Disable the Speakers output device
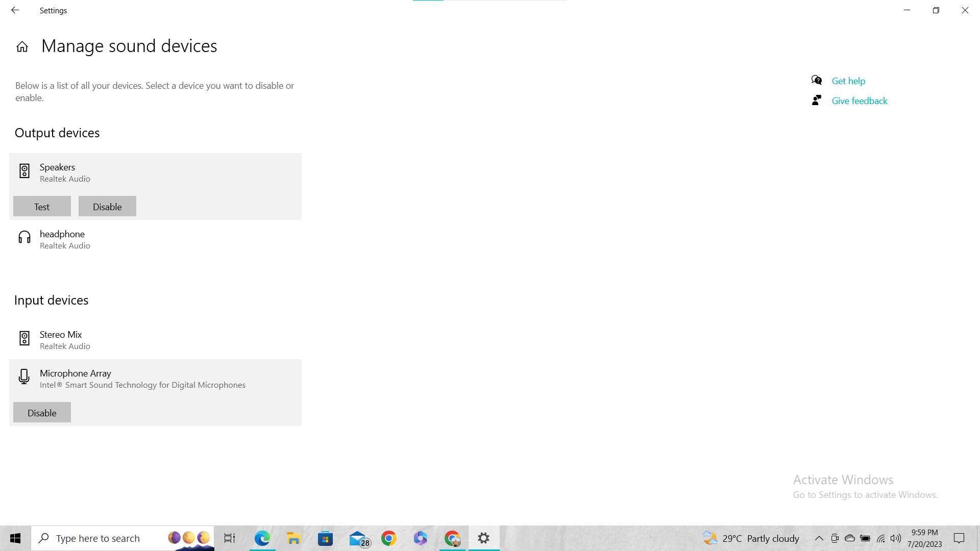Screen dimensions: 980x551 click(x=107, y=207)
